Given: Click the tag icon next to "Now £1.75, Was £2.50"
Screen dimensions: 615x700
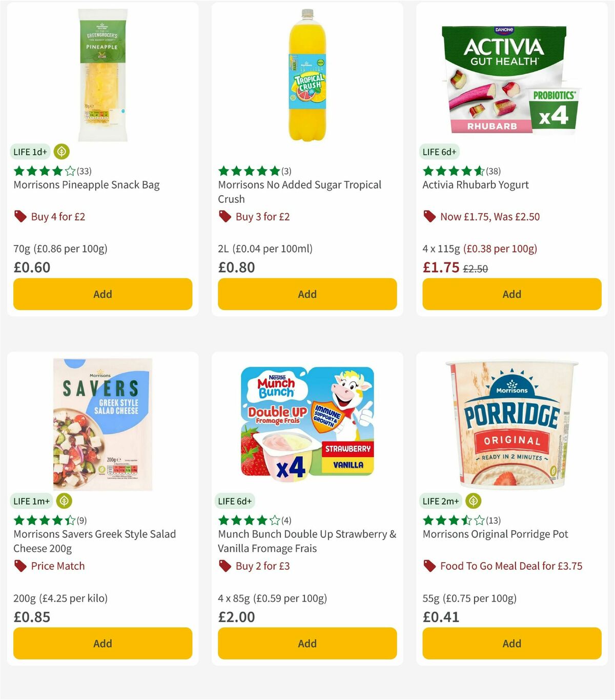Looking at the screenshot, I should [429, 216].
